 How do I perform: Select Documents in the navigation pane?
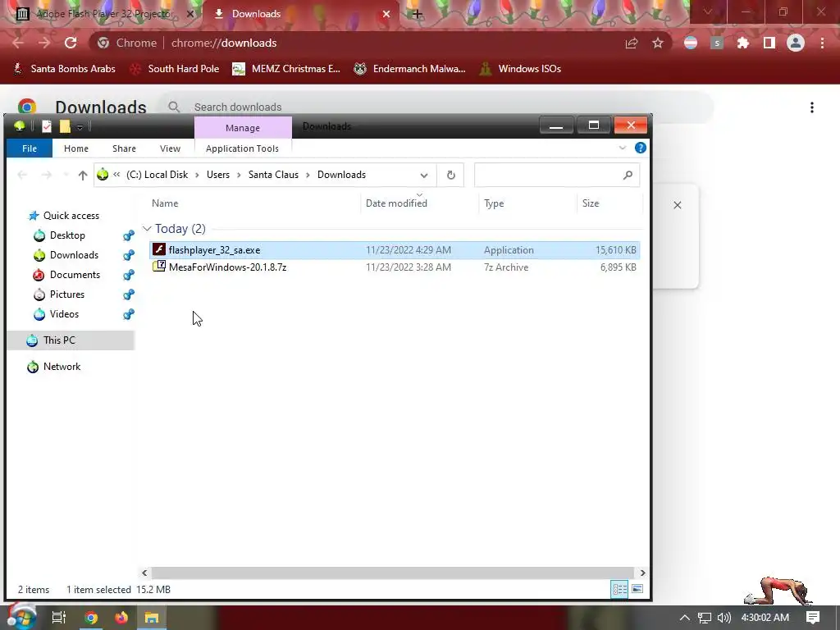(75, 275)
